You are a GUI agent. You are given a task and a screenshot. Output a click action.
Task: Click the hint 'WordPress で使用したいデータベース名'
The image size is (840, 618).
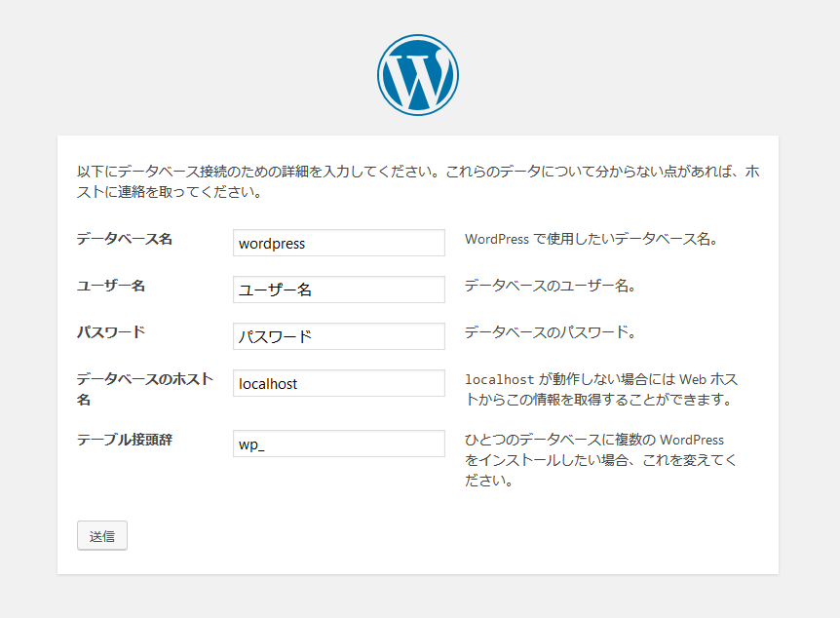[591, 239]
